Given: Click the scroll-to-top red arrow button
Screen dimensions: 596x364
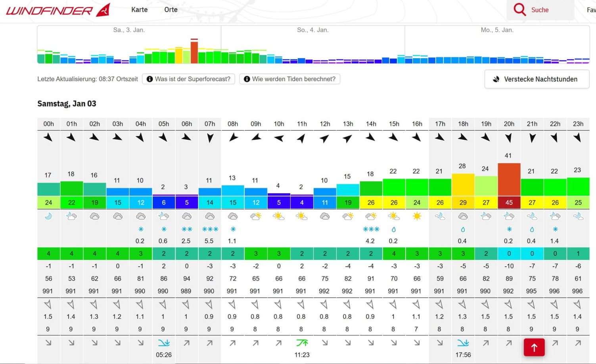Looking at the screenshot, I should [534, 347].
